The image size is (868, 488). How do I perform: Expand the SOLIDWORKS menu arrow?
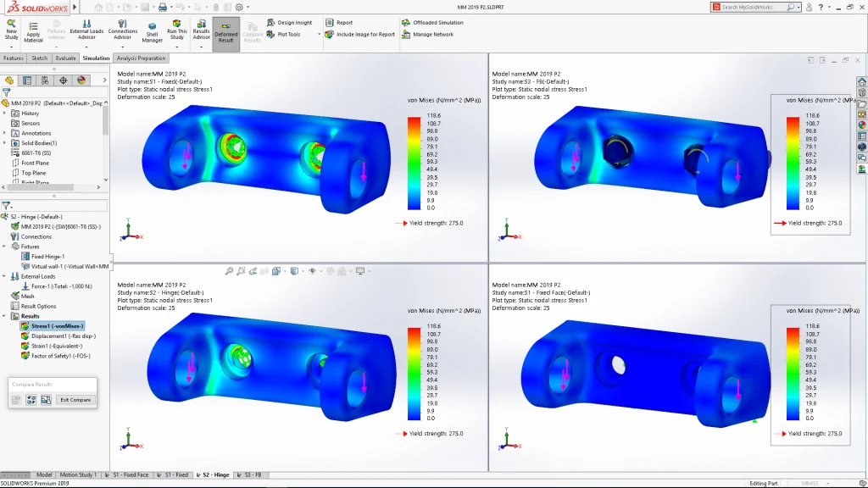[75, 7]
